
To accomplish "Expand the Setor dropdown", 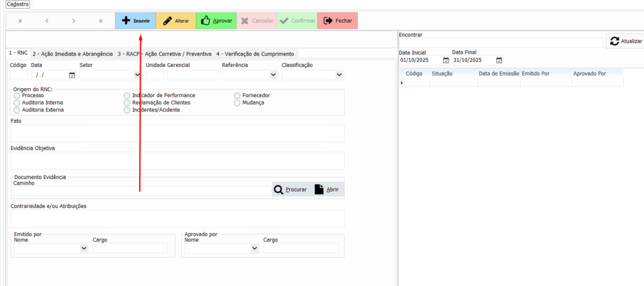I will pos(137,75).
